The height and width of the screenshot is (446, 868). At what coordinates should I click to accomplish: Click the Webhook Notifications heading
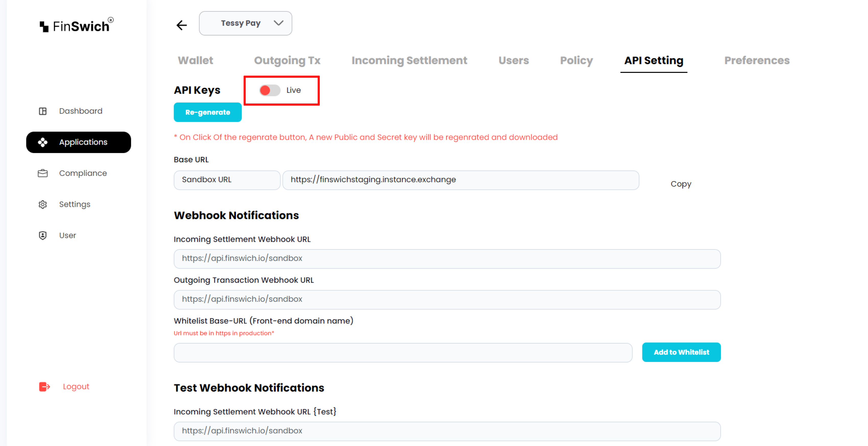236,215
